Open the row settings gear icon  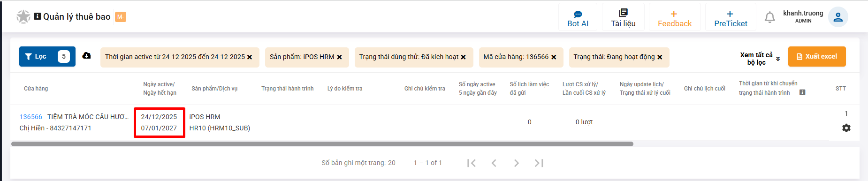click(x=846, y=128)
